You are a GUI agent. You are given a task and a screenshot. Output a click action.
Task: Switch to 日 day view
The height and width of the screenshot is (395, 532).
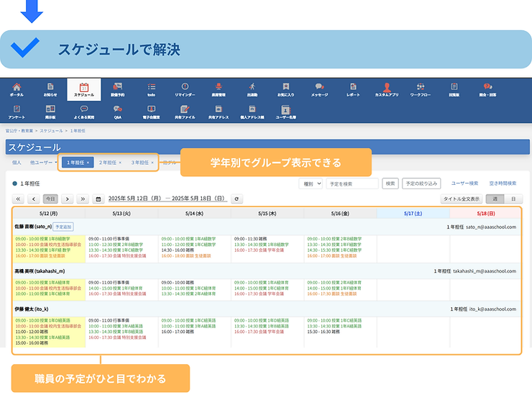coord(513,199)
